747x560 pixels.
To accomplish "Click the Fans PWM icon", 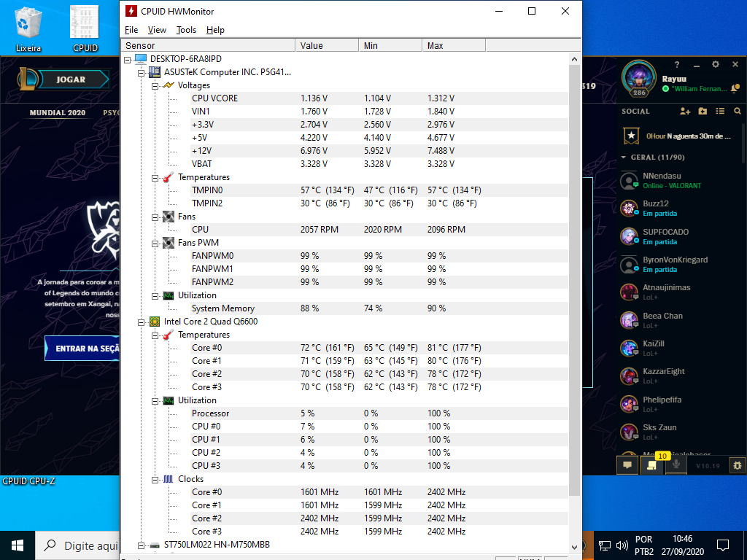I will pos(169,243).
